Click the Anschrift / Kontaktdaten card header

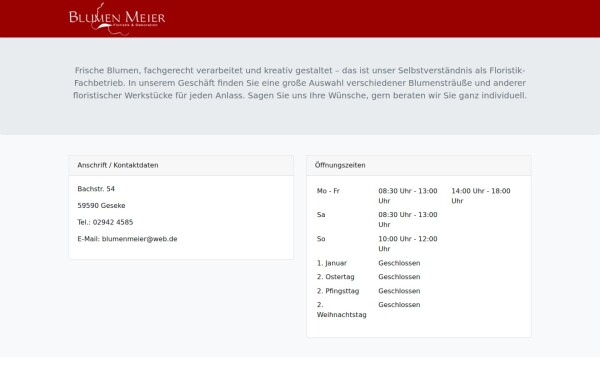pyautogui.click(x=181, y=165)
